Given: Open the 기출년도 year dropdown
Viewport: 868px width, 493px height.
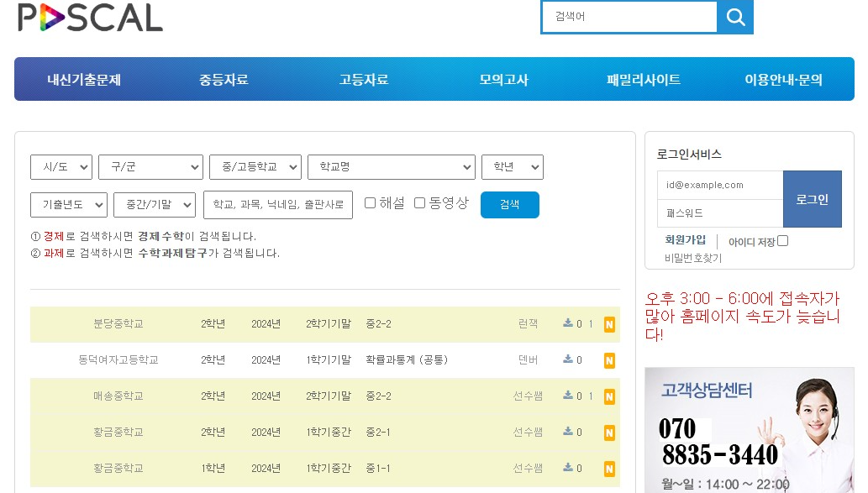Looking at the screenshot, I should [x=68, y=204].
